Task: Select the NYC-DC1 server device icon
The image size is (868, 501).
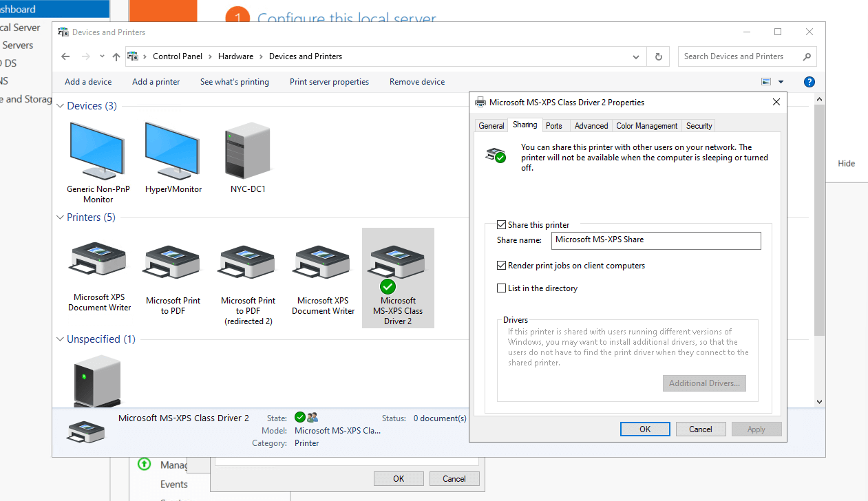Action: [x=248, y=150]
